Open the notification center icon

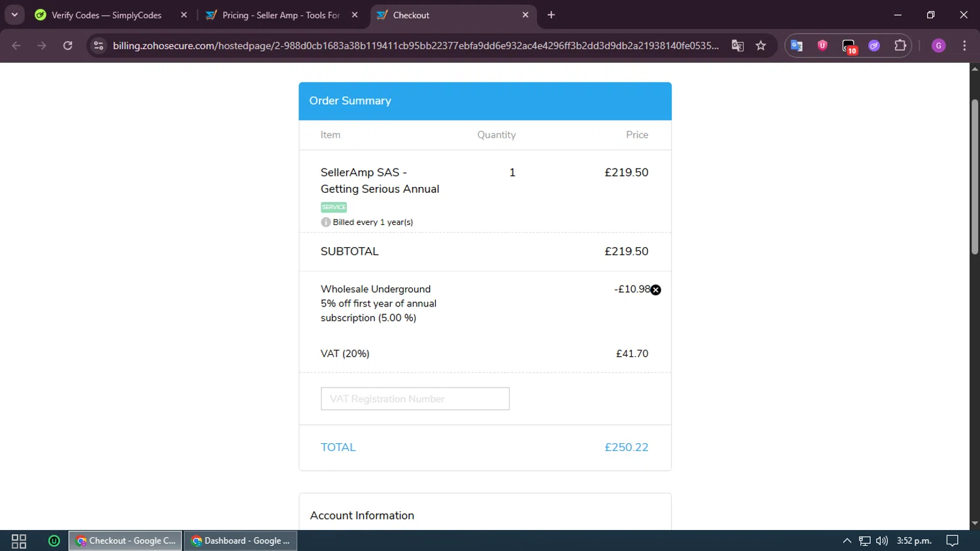click(953, 541)
